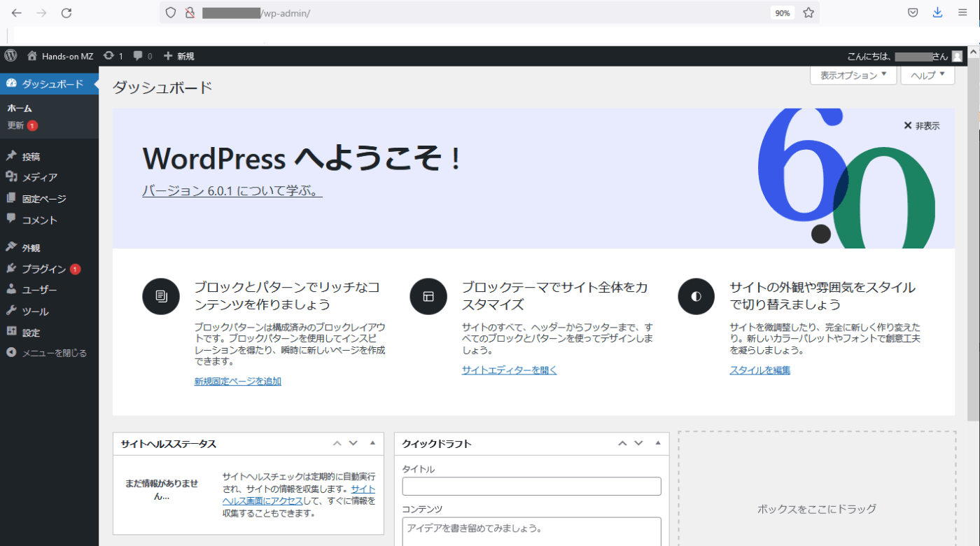
Task: Open the user avatar in admin bar
Action: 957,56
